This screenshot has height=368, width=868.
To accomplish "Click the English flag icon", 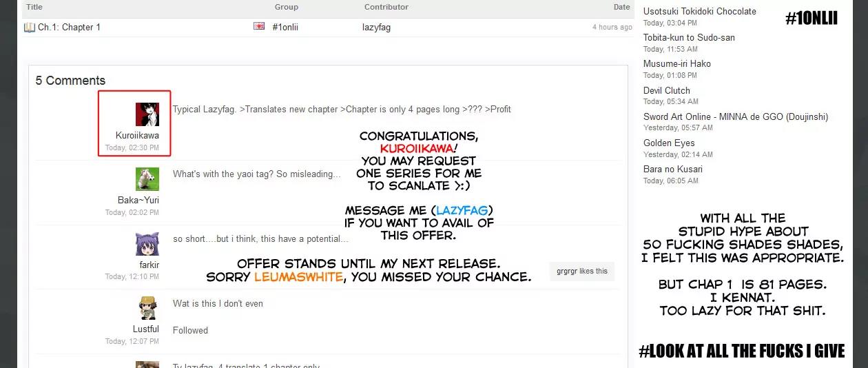I will [x=259, y=27].
